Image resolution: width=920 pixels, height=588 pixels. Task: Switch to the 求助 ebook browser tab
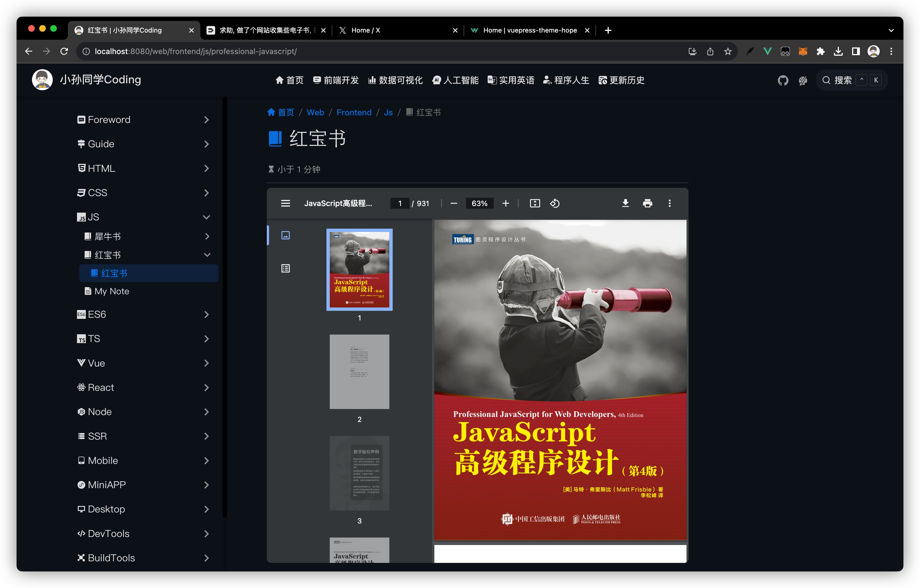[265, 30]
